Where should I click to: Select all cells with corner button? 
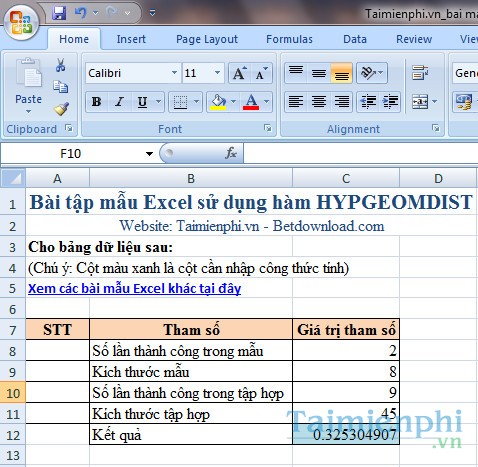(13, 179)
